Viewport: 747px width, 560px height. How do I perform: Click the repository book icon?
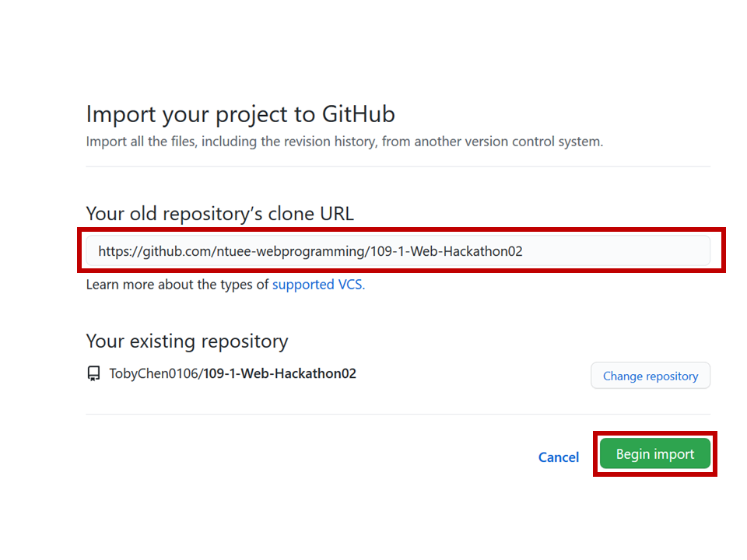tap(93, 374)
